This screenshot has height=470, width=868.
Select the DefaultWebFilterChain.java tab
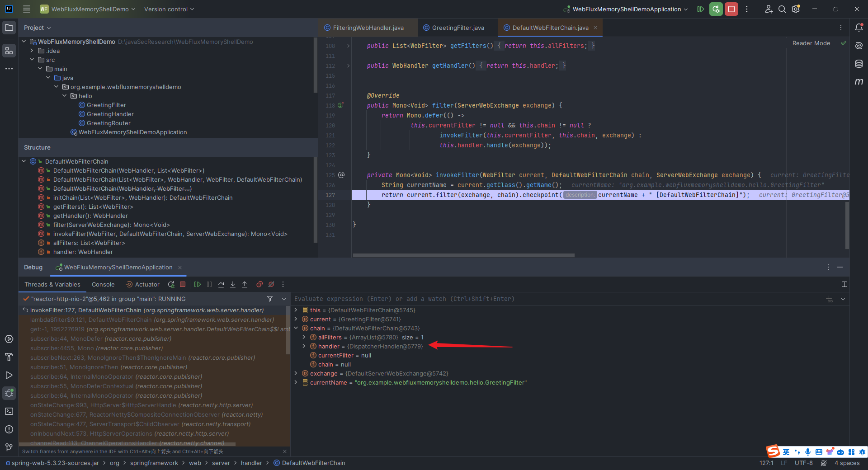coord(550,28)
